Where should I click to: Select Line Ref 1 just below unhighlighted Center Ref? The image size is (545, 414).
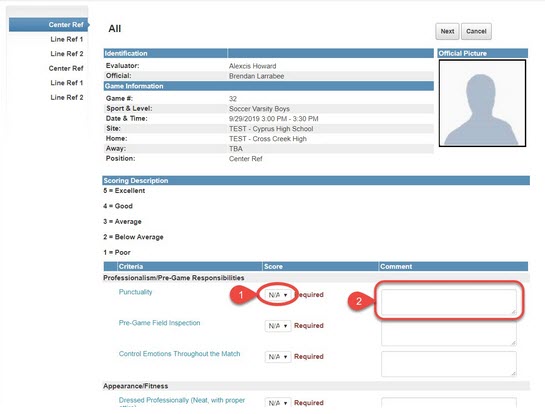click(x=67, y=83)
